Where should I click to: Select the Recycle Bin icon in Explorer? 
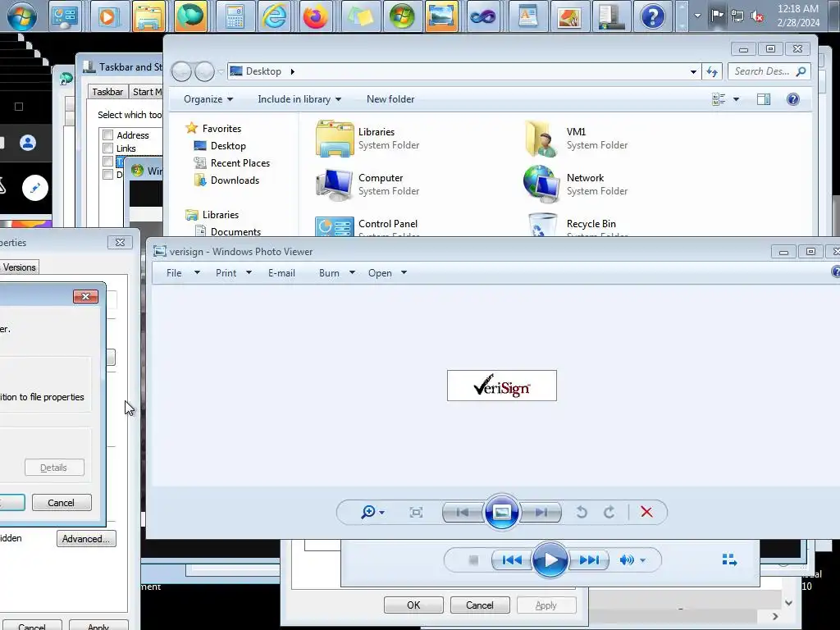coord(542,225)
